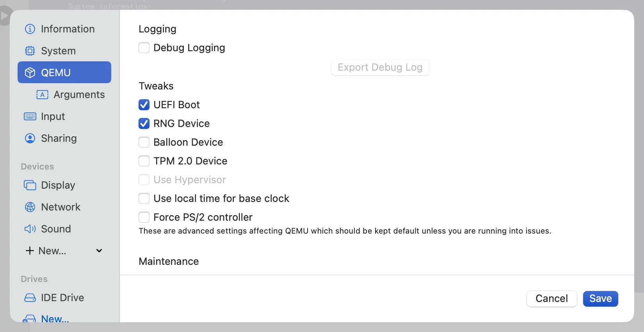Toggle the Use Hypervisor checkbox
The width and height of the screenshot is (644, 332).
144,180
